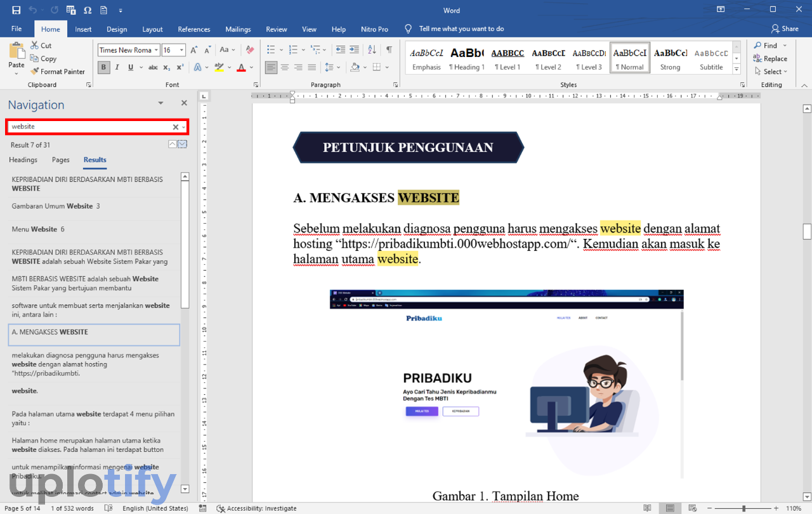Increase the paragraph indent

(x=355, y=49)
